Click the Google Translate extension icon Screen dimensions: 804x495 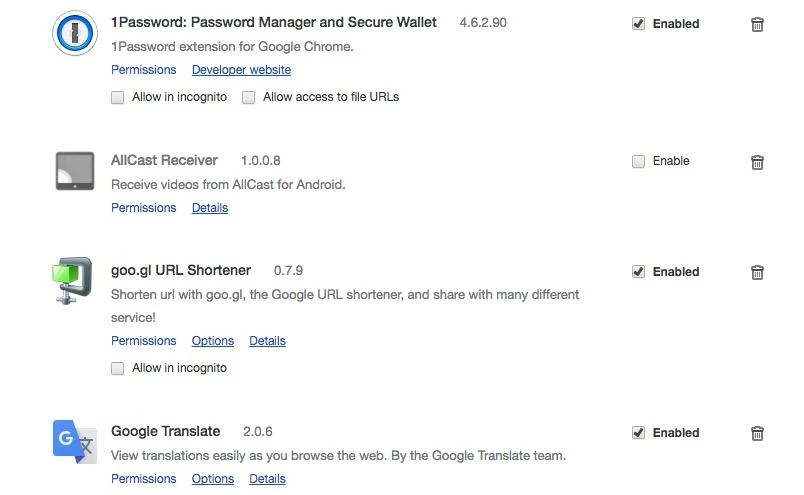coord(74,441)
